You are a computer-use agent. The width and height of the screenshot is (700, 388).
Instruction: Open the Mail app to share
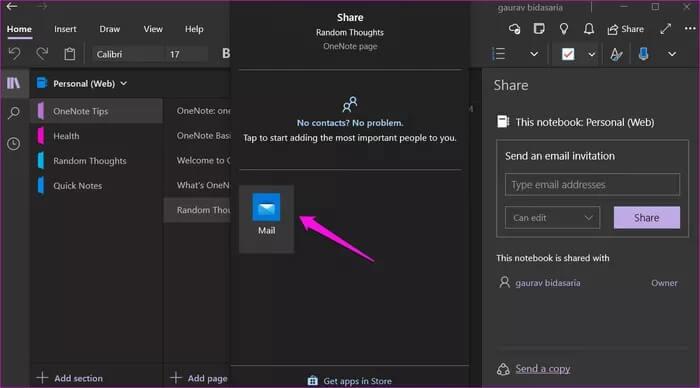(267, 219)
